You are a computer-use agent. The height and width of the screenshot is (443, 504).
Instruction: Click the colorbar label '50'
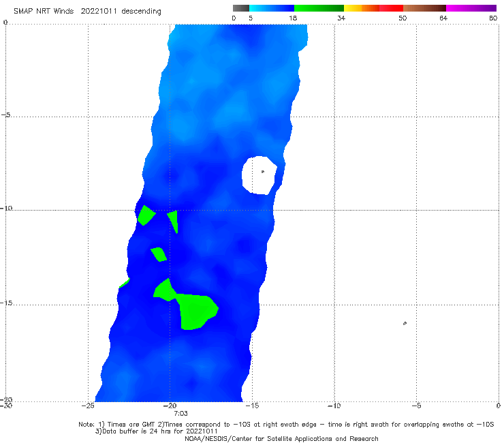(x=403, y=18)
